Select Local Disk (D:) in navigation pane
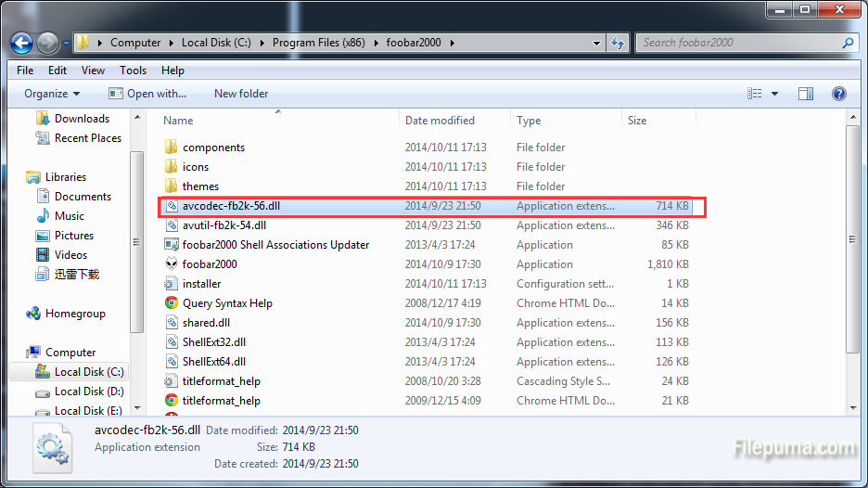The image size is (868, 488). [x=88, y=392]
